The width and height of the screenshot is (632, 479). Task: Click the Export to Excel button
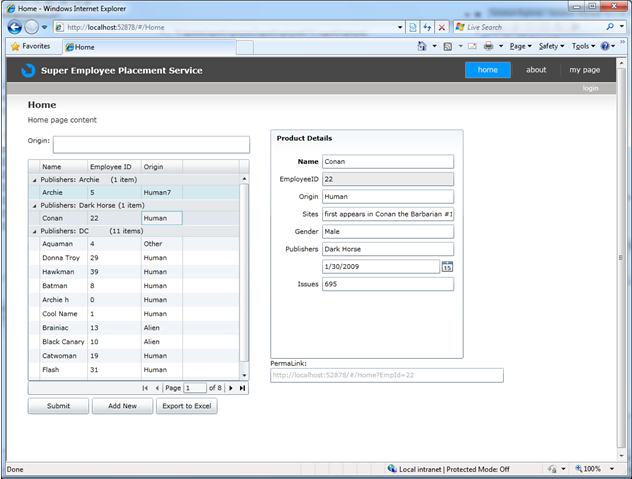tap(186, 406)
